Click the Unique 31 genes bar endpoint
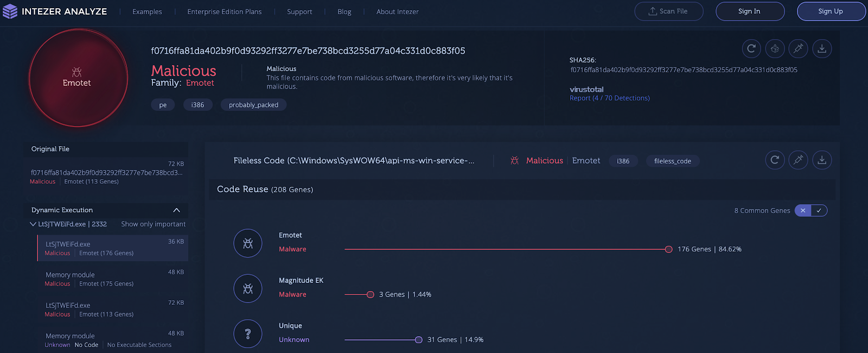 [418, 340]
